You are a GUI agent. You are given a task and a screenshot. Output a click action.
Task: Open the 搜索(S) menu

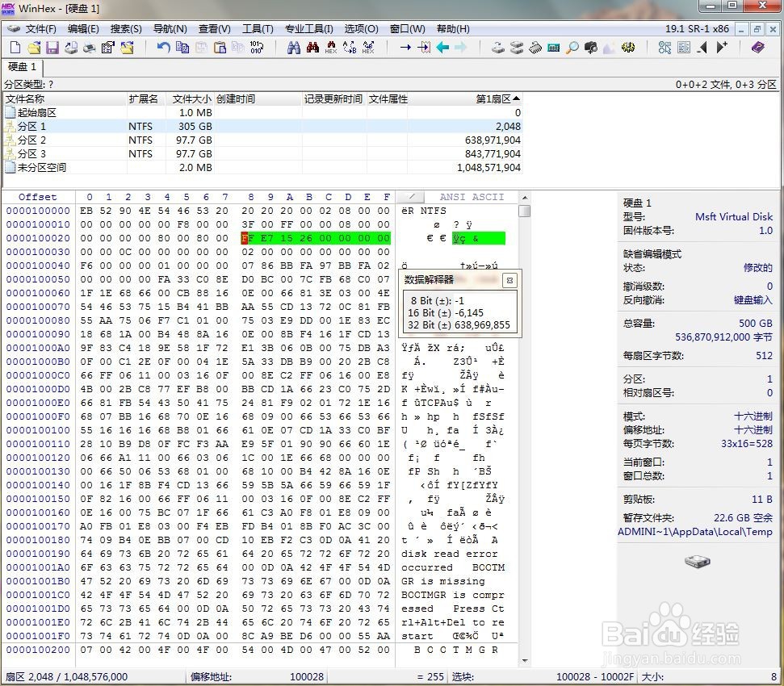pos(126,29)
